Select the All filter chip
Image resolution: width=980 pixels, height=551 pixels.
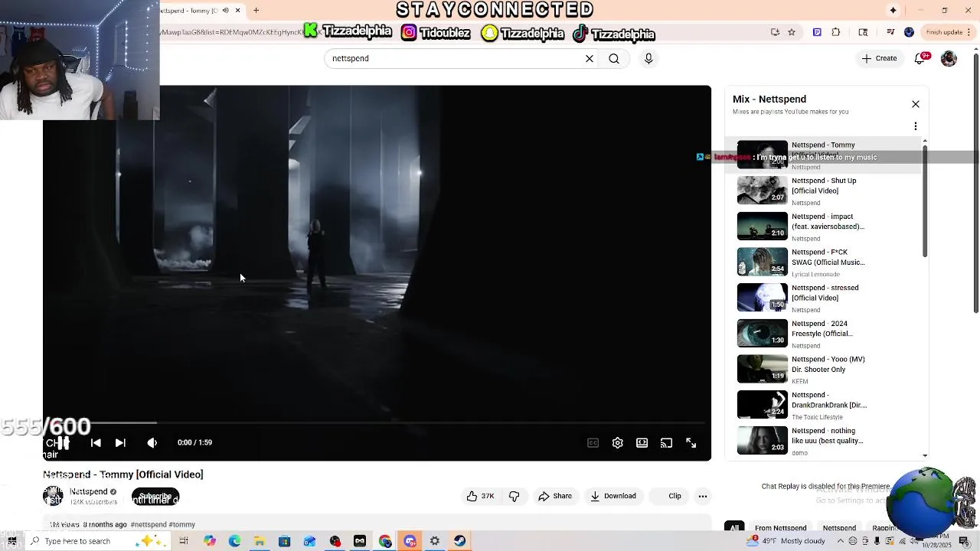734,527
